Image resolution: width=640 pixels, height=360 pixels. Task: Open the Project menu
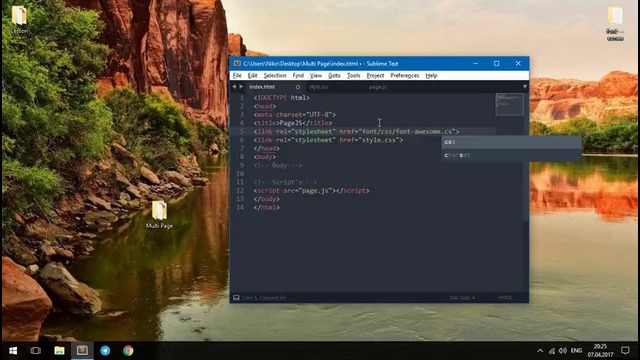tap(375, 76)
